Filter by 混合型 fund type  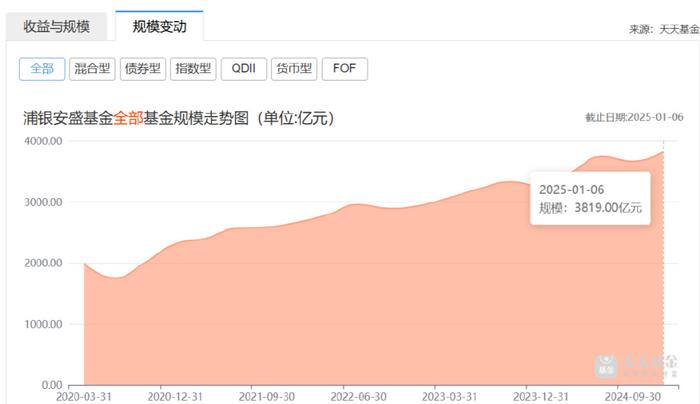tap(92, 69)
